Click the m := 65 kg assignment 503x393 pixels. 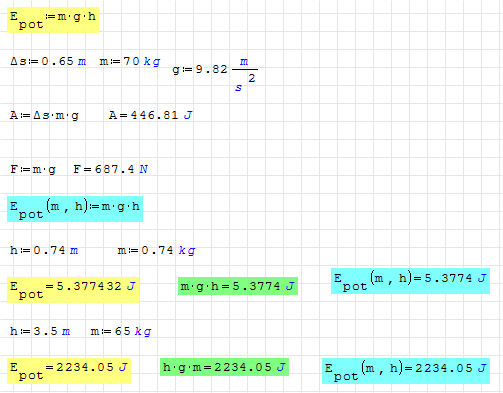pos(121,331)
